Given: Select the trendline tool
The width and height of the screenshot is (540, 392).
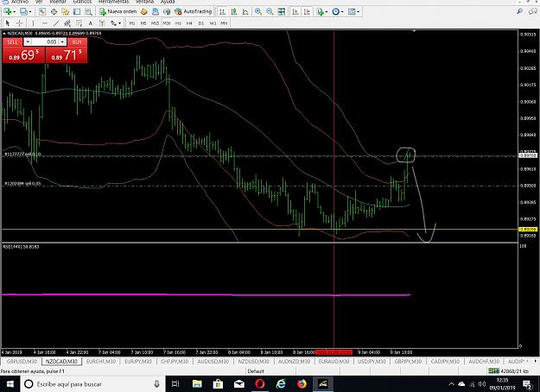Looking at the screenshot, I should tap(56, 23).
